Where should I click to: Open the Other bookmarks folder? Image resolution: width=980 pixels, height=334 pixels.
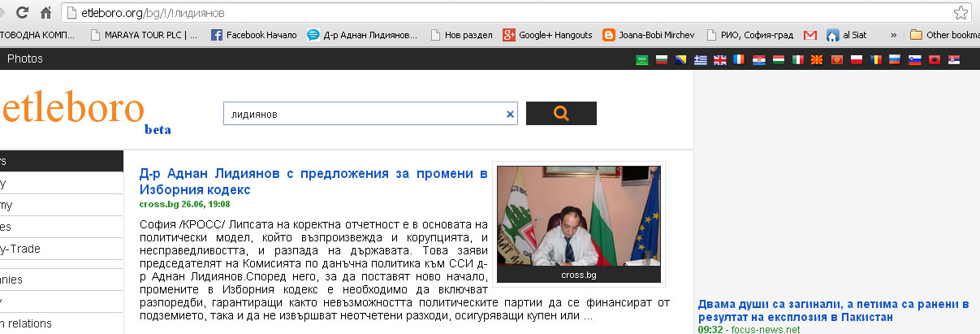pos(944,35)
